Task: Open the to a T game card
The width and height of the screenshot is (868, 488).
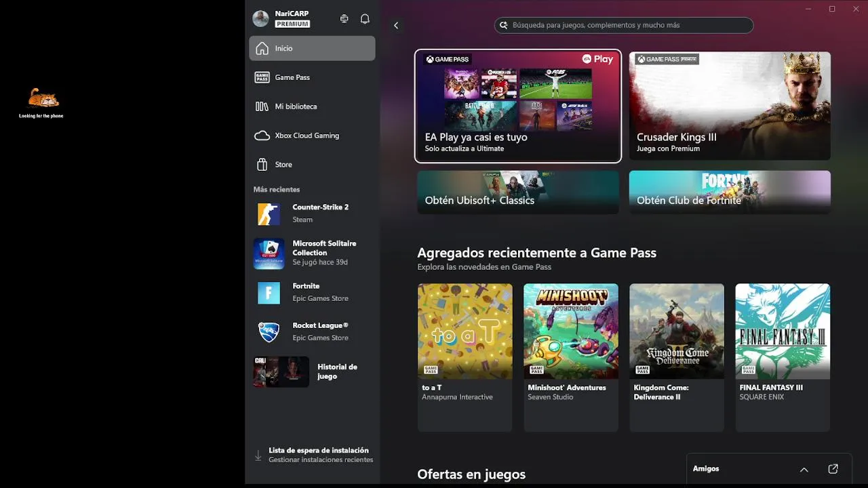Action: click(465, 357)
